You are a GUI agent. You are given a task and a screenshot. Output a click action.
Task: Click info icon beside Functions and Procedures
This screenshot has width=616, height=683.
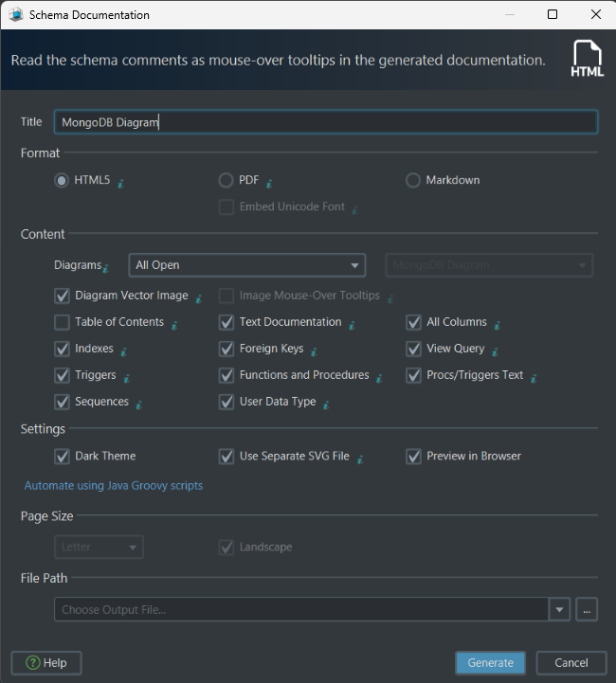(379, 378)
